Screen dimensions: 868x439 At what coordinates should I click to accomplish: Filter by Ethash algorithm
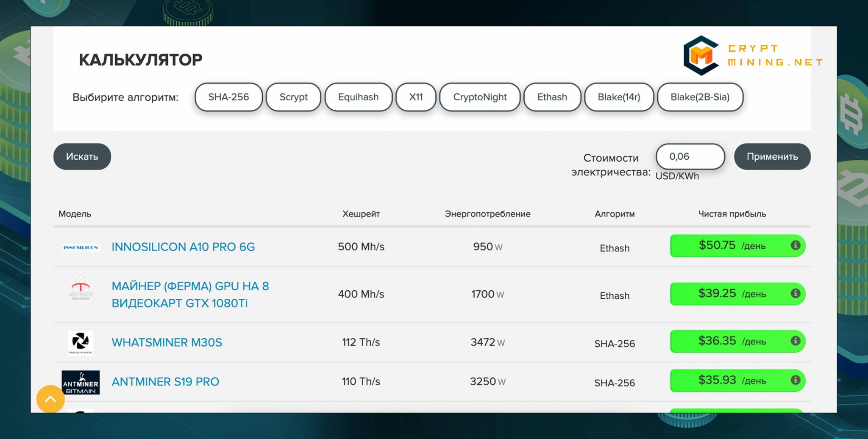(x=552, y=97)
